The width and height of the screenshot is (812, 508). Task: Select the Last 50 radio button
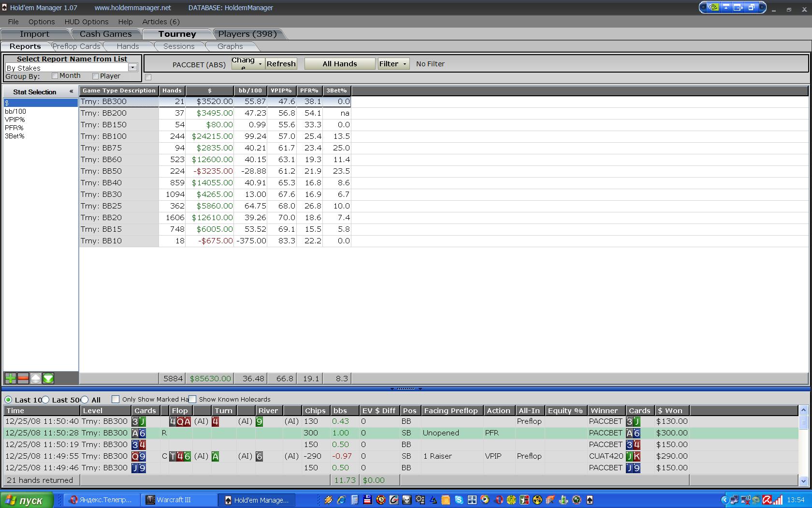coord(45,400)
